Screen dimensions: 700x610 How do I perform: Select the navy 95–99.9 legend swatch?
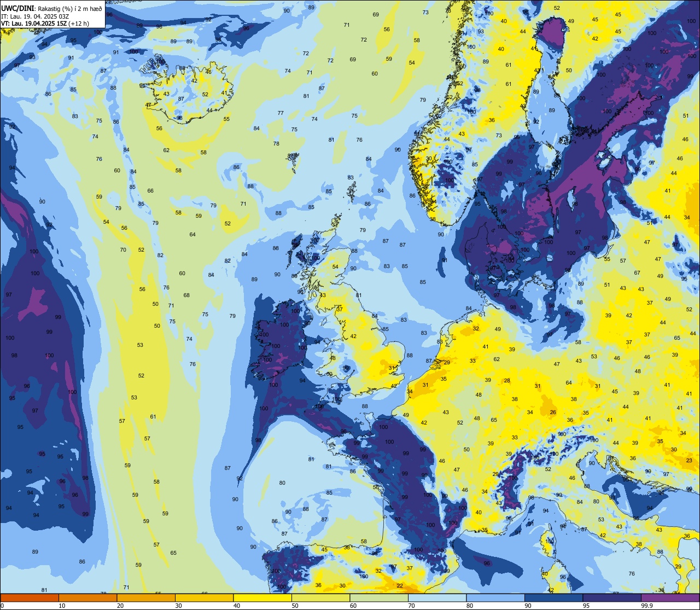612,597
